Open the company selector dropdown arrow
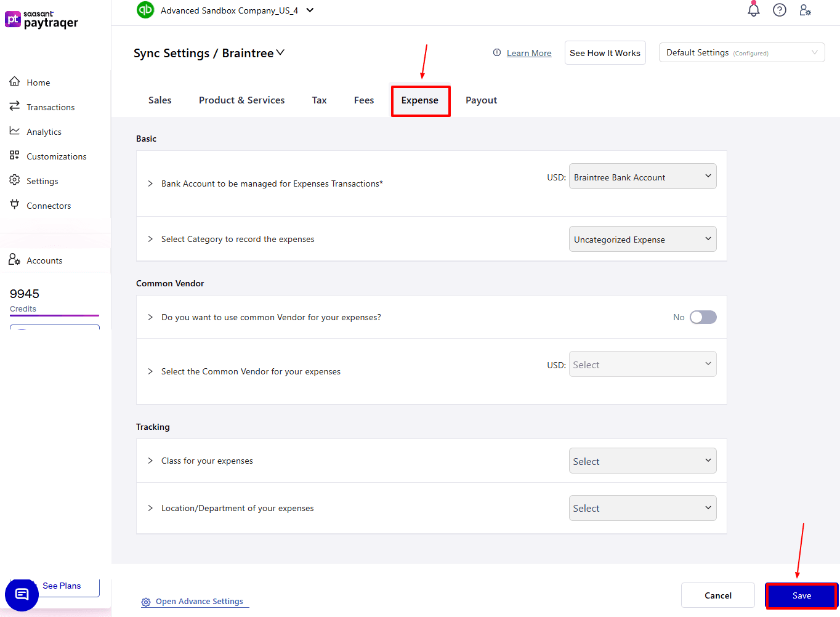Screen dimensions: 840x617 [x=310, y=10]
